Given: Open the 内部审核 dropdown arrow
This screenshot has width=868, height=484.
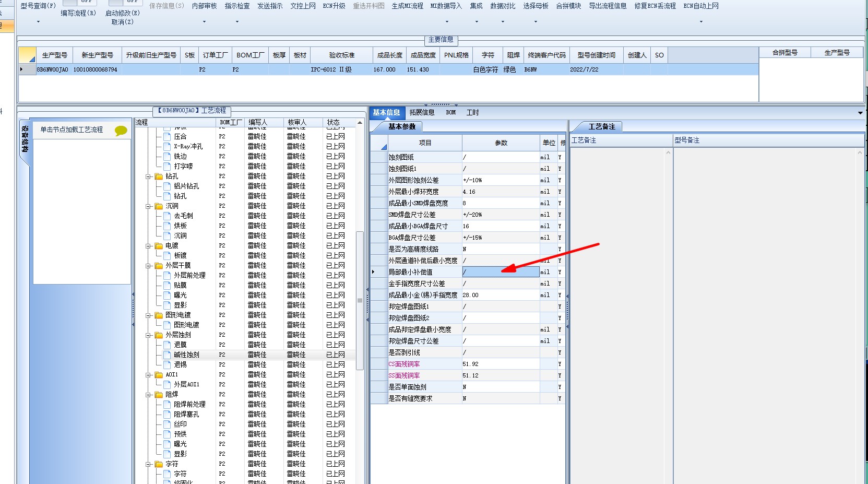Looking at the screenshot, I should [204, 22].
